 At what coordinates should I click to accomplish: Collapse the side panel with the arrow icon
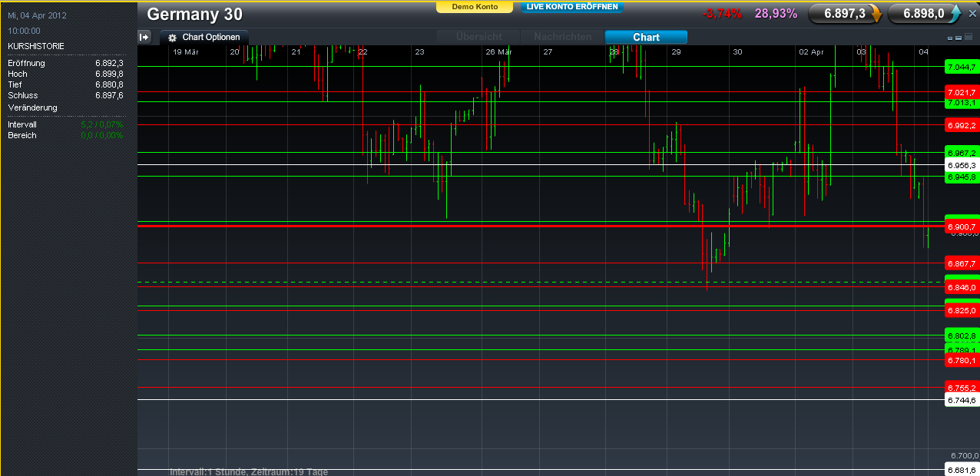[144, 37]
